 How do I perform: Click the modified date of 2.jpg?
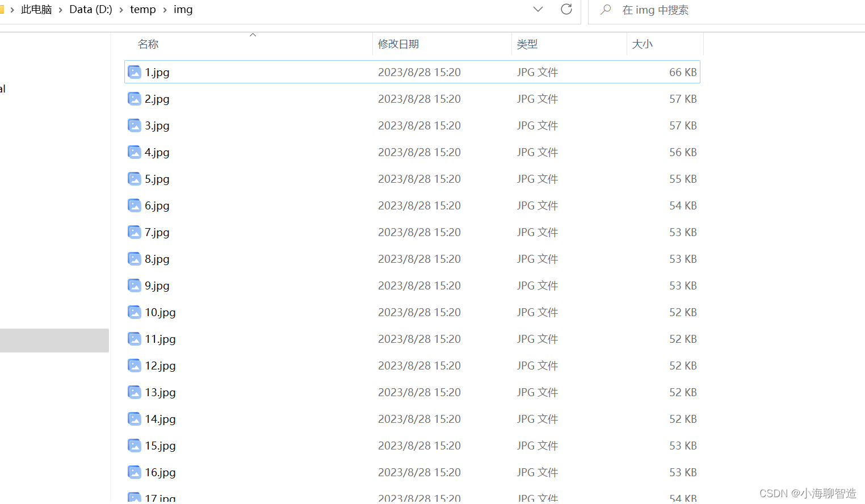[419, 99]
